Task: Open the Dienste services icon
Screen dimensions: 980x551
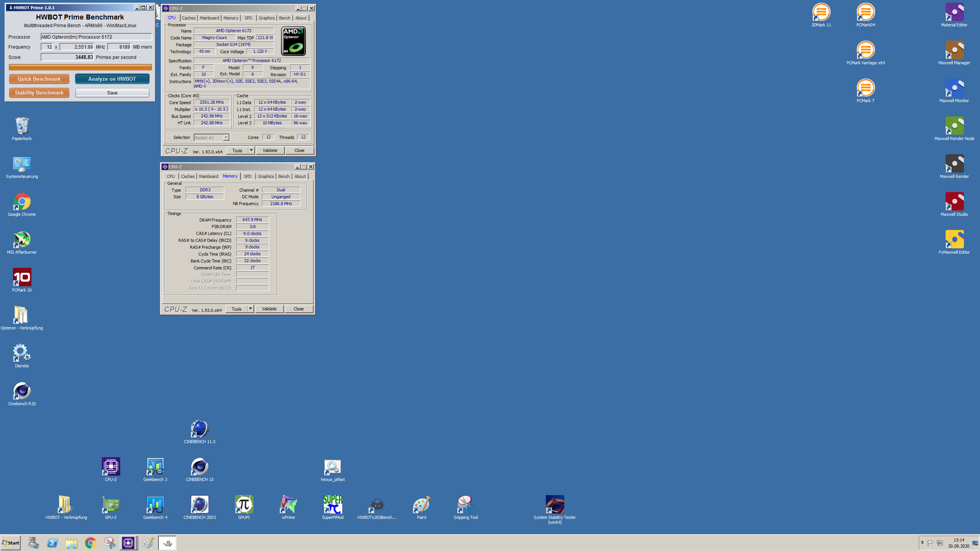Action: point(22,356)
